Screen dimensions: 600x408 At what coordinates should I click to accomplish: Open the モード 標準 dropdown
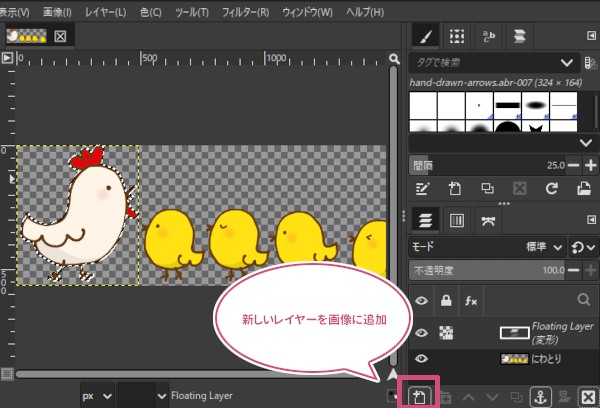[x=488, y=247]
